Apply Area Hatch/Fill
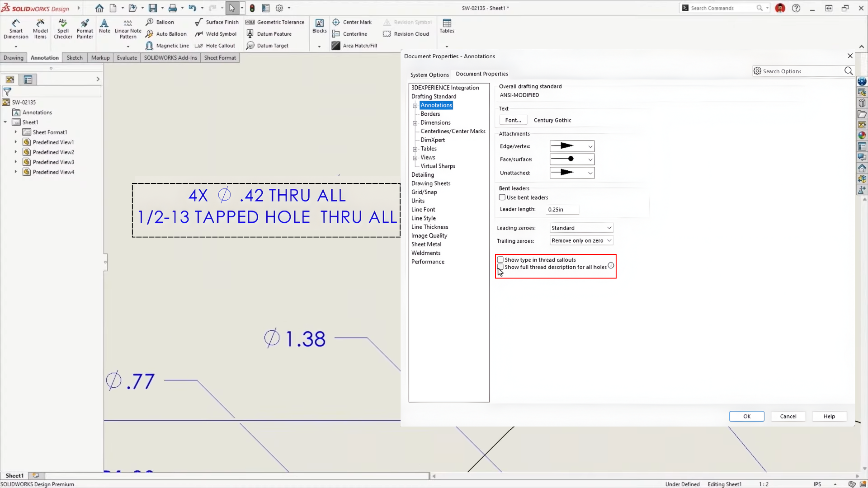Viewport: 868px width, 488px height. pyautogui.click(x=354, y=46)
